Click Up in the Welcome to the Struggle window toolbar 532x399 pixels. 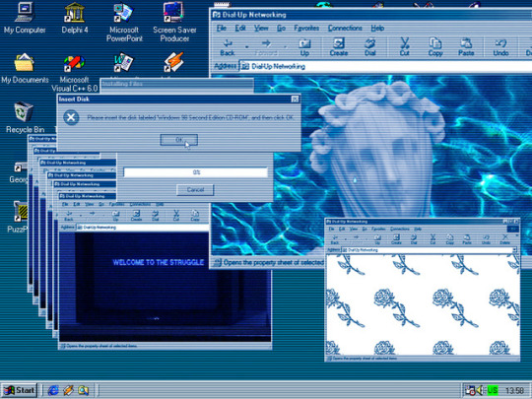[115, 216]
